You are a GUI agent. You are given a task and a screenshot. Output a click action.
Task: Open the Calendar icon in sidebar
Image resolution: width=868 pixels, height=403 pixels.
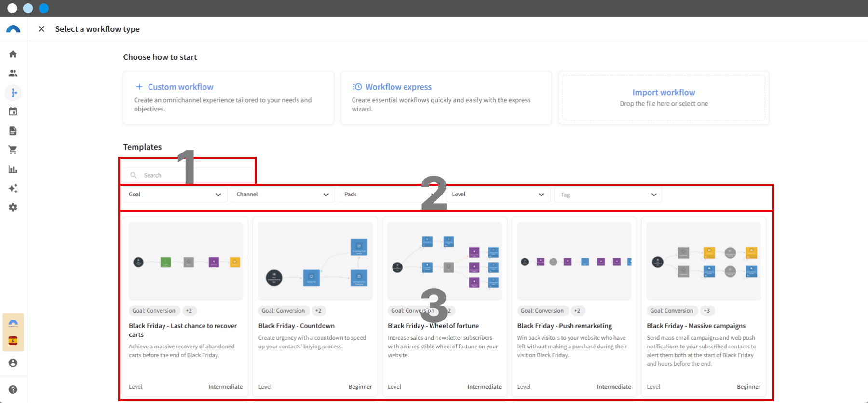[13, 111]
